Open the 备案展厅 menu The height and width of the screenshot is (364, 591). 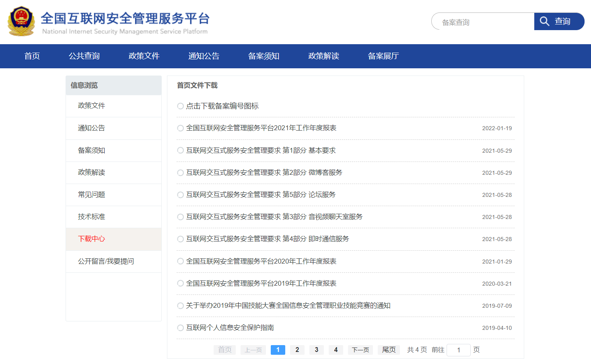coord(383,56)
